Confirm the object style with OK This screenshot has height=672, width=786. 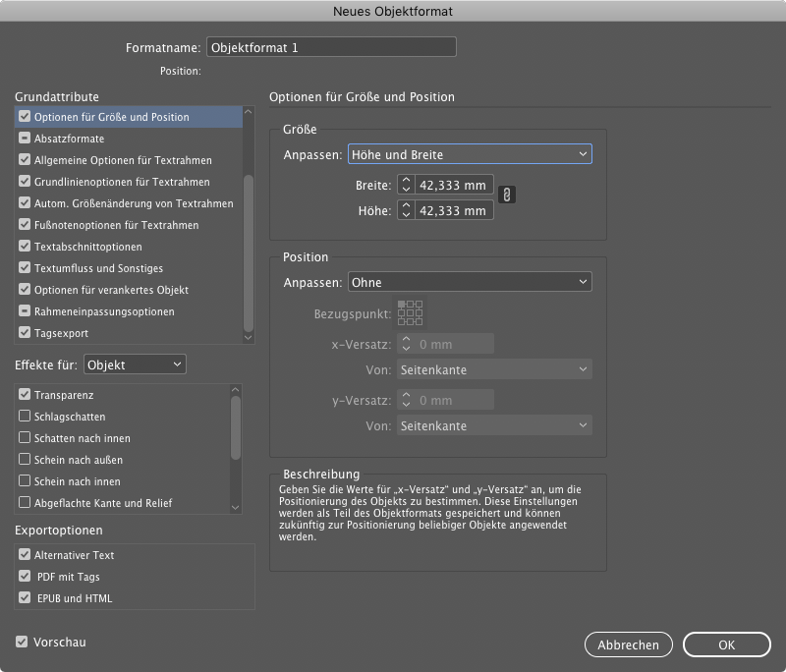pyautogui.click(x=727, y=644)
